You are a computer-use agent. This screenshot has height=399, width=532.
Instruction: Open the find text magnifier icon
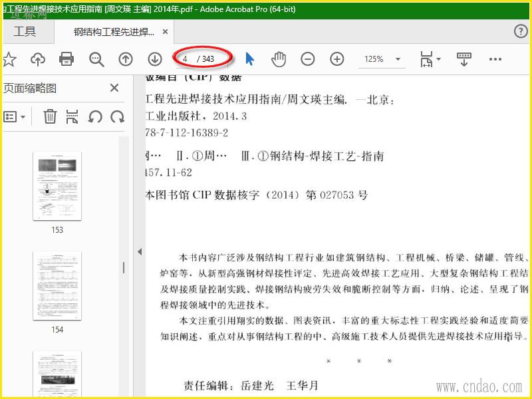(96, 59)
